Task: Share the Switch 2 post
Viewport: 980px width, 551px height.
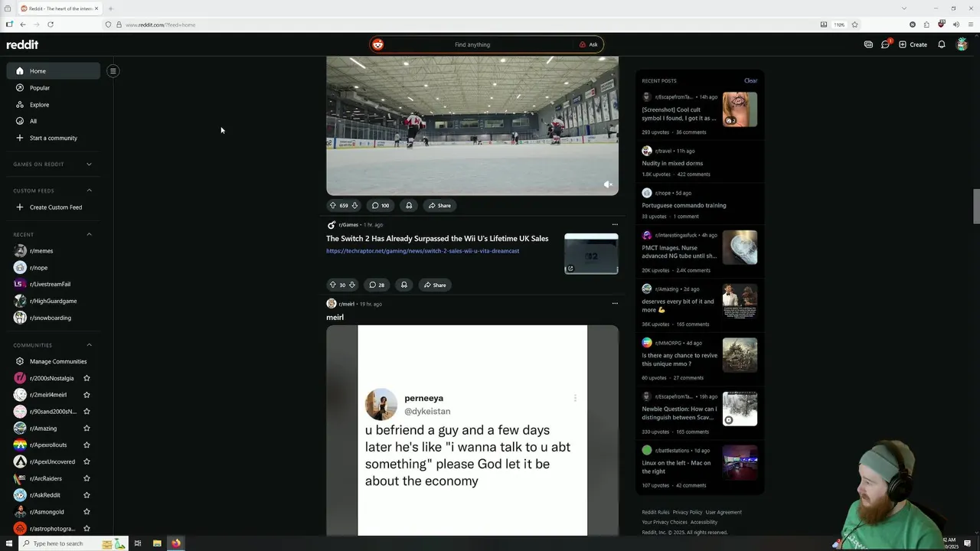Action: pos(435,285)
